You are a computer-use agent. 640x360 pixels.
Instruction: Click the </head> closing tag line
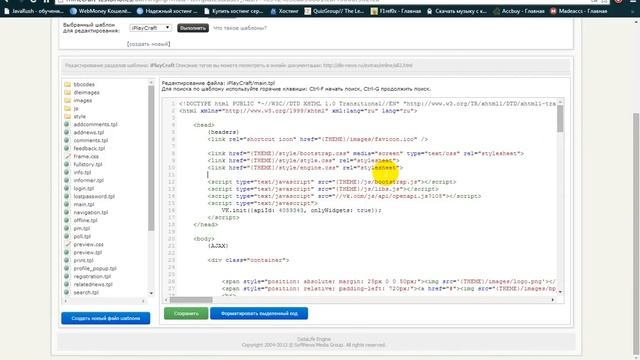point(206,224)
